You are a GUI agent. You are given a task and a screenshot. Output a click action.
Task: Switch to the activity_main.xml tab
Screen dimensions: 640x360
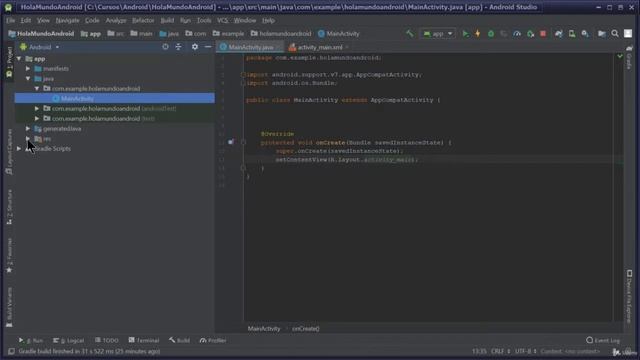tap(319, 47)
